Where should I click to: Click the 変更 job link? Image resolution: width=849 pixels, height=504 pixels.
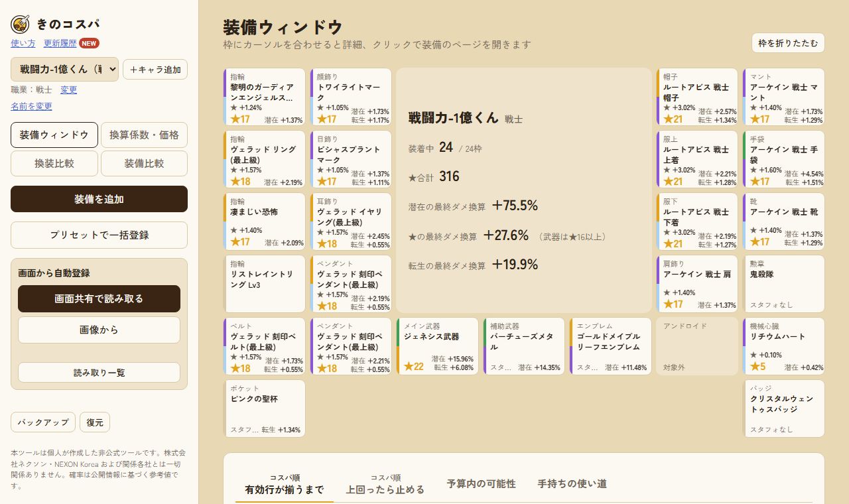pyautogui.click(x=69, y=90)
